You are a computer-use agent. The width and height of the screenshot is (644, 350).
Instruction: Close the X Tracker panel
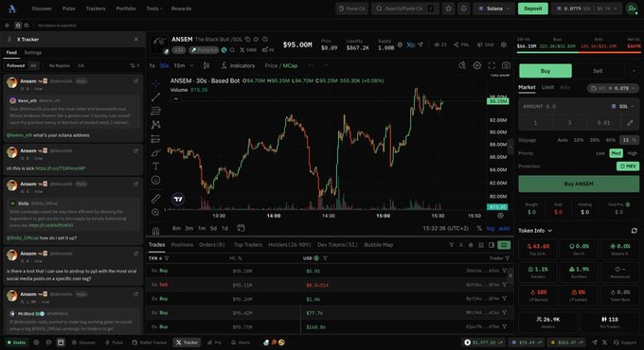136,40
